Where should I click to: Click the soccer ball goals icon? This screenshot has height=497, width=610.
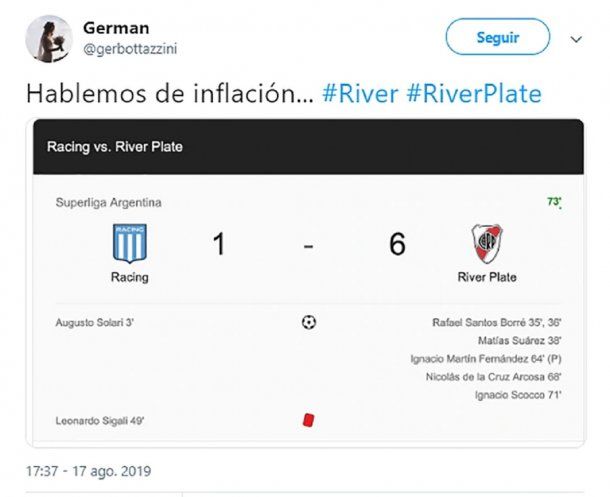[x=309, y=322]
